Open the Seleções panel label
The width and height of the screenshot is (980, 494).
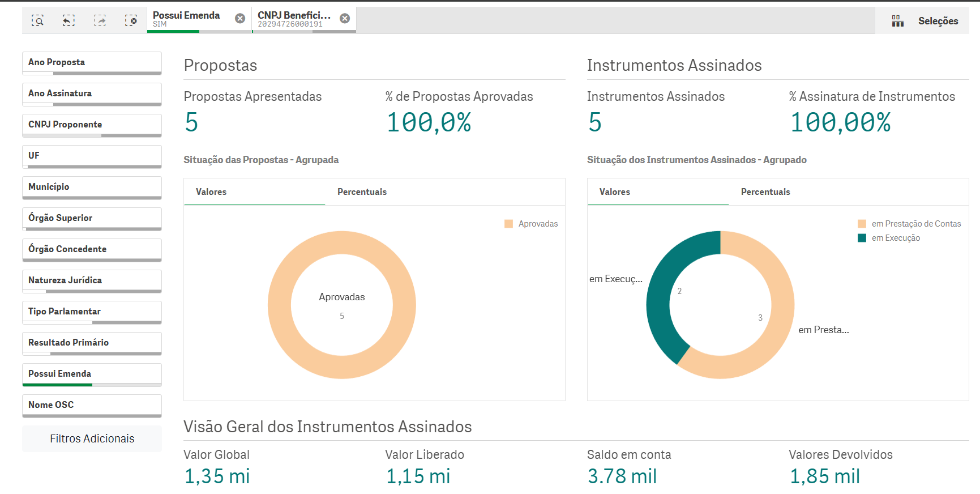pos(938,21)
